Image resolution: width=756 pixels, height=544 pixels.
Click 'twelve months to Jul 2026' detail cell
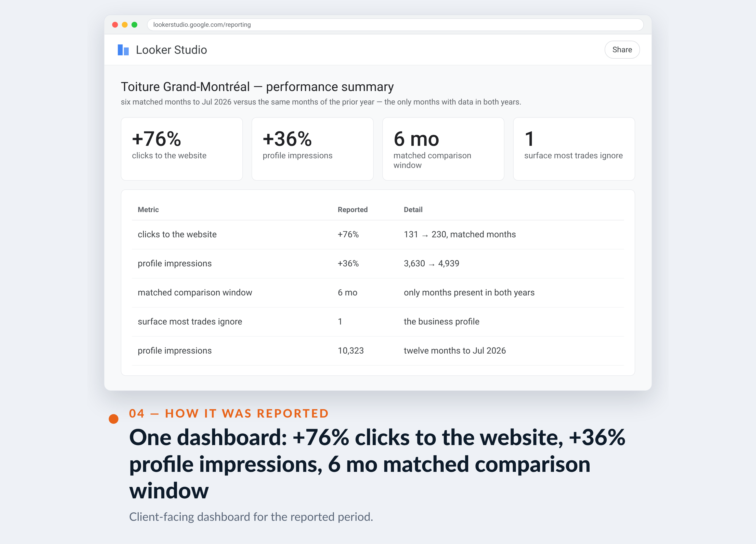click(455, 350)
